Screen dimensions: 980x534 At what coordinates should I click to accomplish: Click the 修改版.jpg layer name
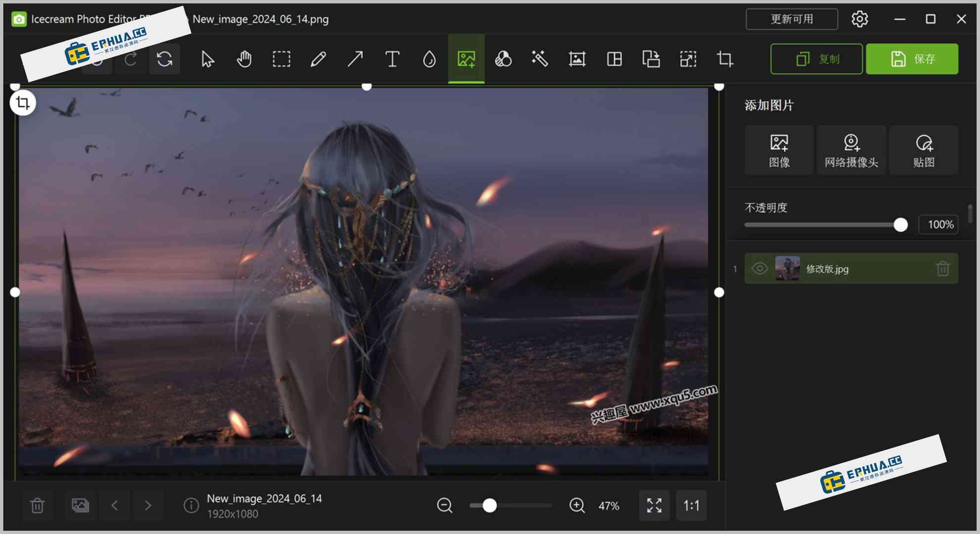tap(827, 269)
